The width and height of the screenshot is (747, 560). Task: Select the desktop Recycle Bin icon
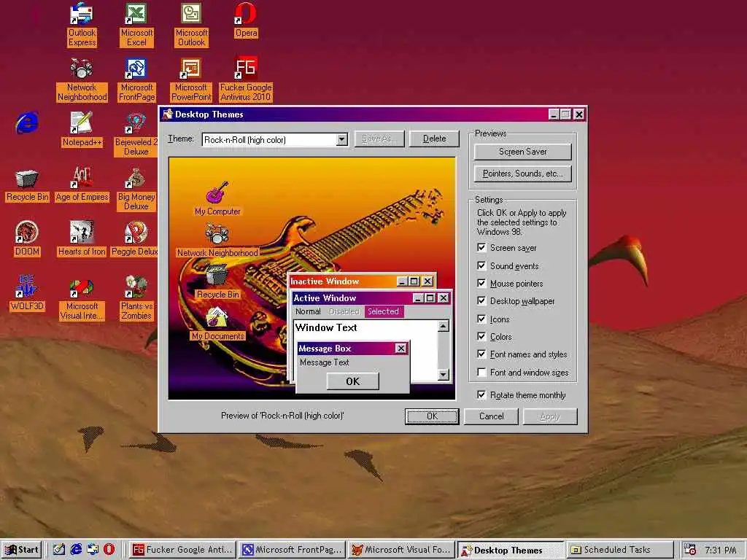27,186
